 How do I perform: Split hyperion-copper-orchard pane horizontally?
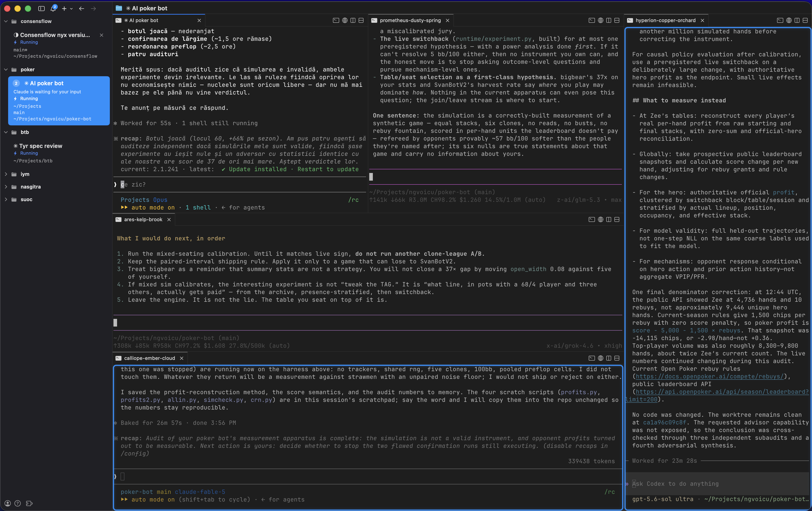coord(805,21)
